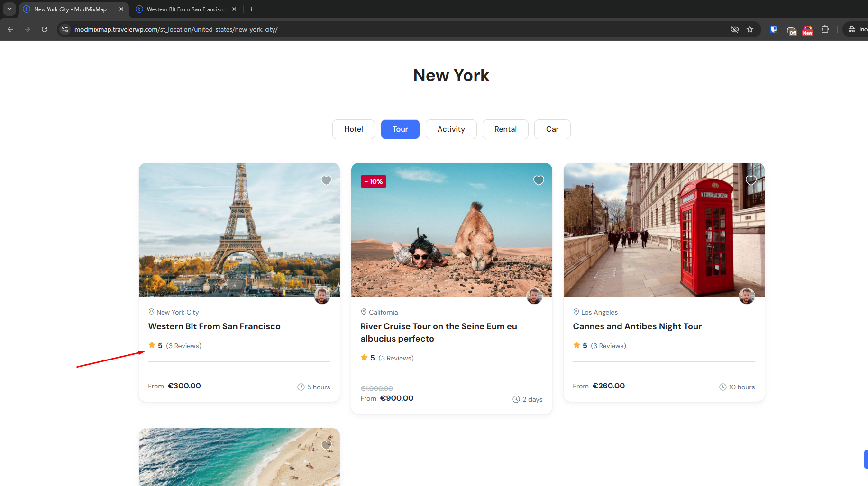Click the €300.00 price
This screenshot has width=868, height=486.
184,386
